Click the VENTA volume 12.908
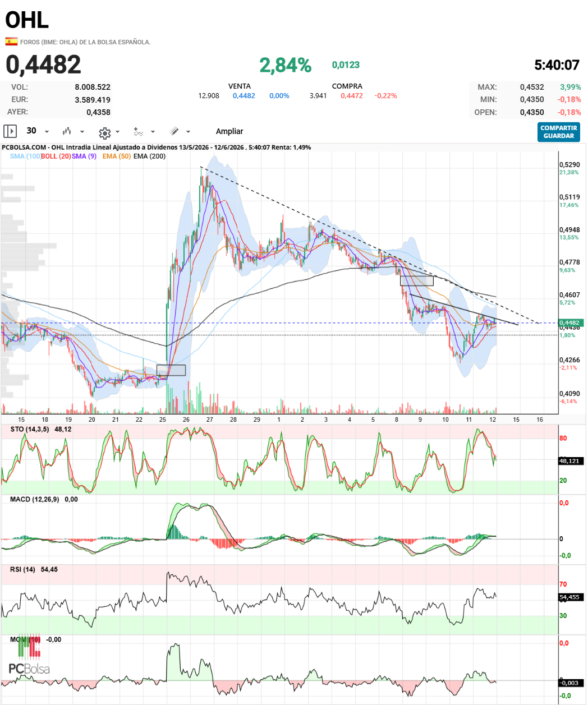The height and width of the screenshot is (705, 588). (x=209, y=96)
